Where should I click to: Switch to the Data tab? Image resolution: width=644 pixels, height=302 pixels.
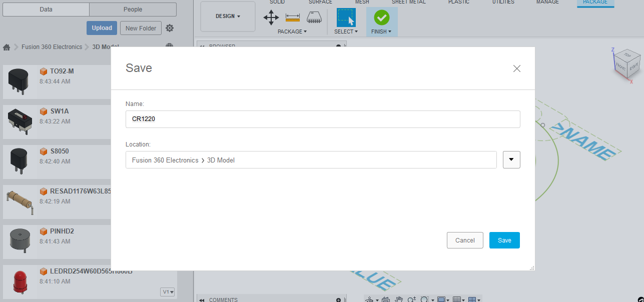tap(46, 9)
